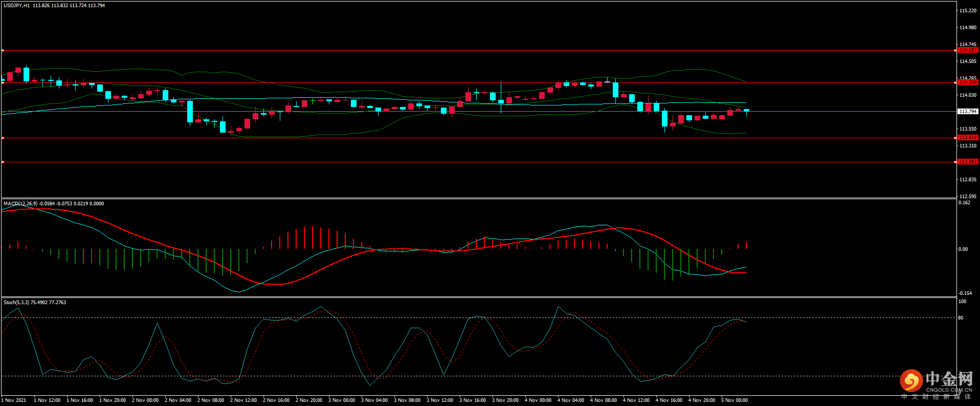Image resolution: width=980 pixels, height=406 pixels.
Task: Click the 2 Nov 12:00 time label
Action: pyautogui.click(x=243, y=400)
